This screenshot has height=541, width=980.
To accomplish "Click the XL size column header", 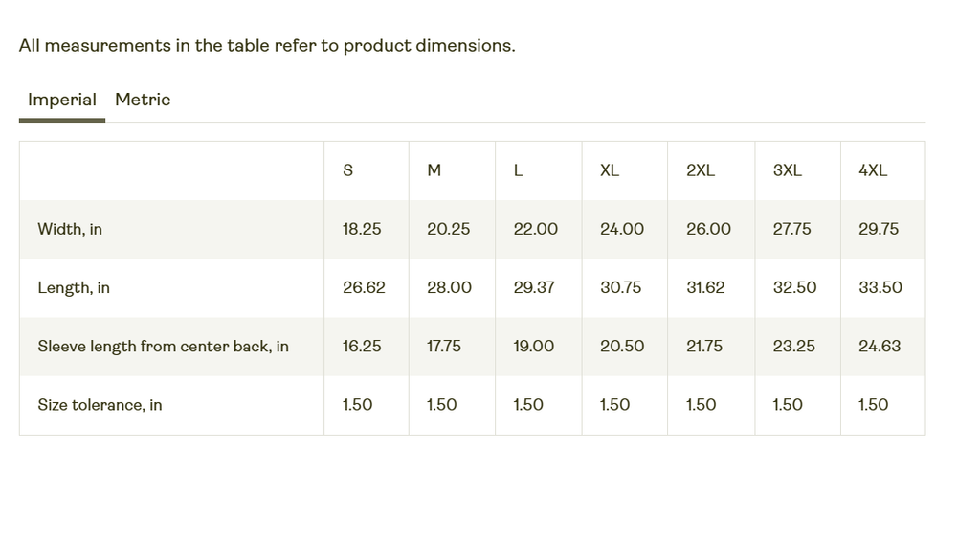I will coord(610,170).
